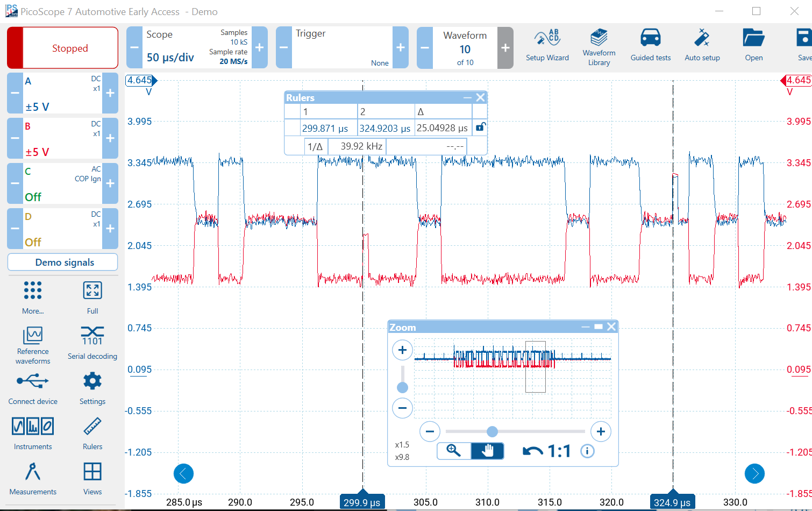Open the Rulers tool

(x=92, y=434)
